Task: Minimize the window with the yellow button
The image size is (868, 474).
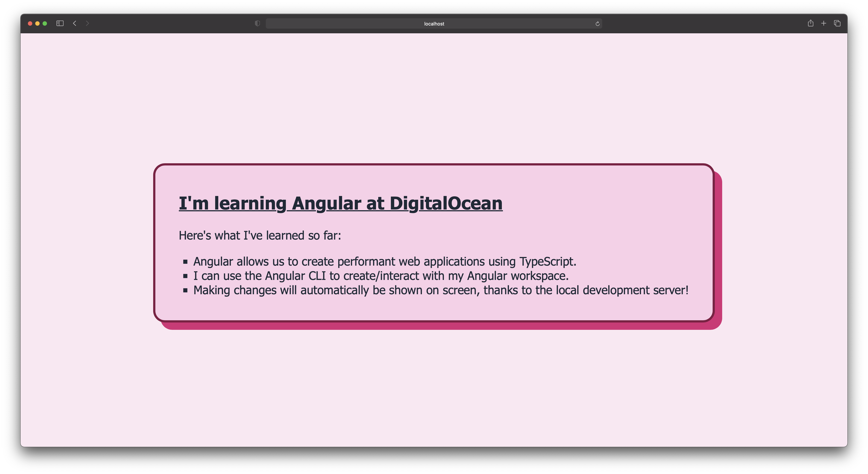Action: click(37, 23)
